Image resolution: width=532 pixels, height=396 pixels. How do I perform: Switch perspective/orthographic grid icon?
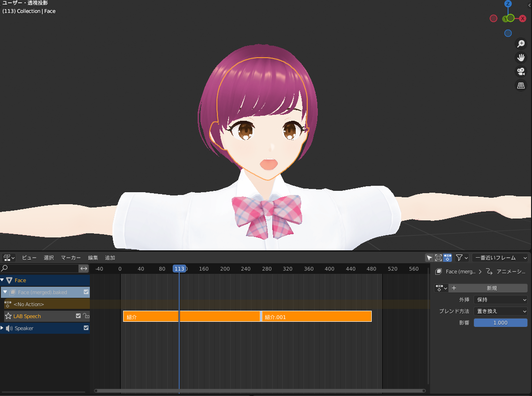coord(521,86)
